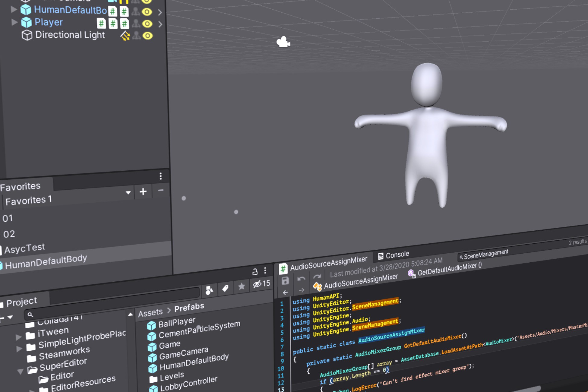Click the Levels folder icon

click(153, 378)
